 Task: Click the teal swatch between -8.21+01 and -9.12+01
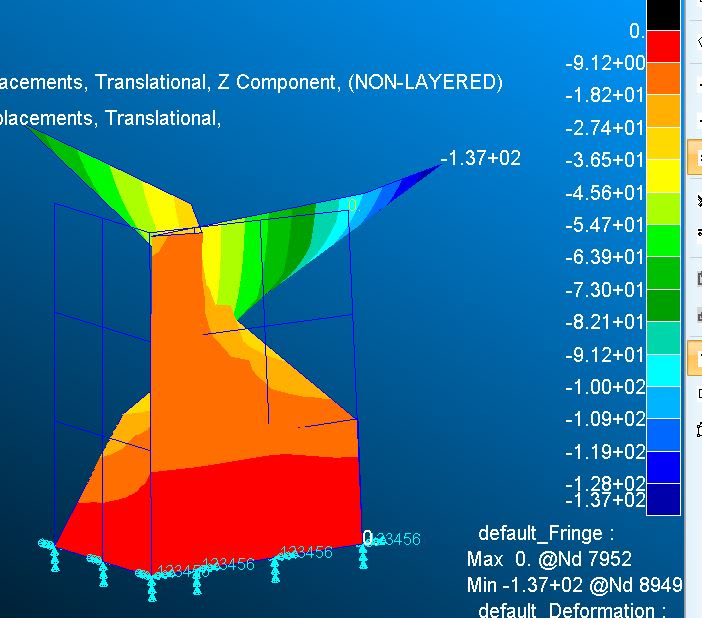[x=663, y=338]
